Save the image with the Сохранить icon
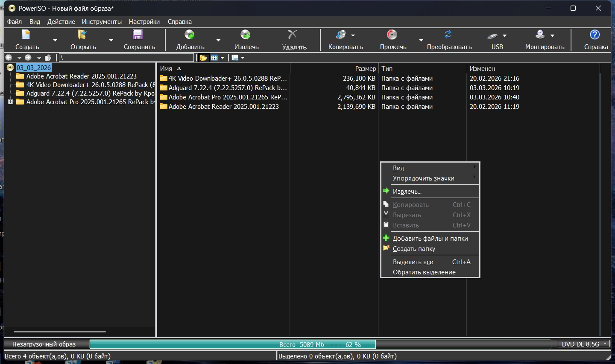615x364 pixels. coord(138,35)
